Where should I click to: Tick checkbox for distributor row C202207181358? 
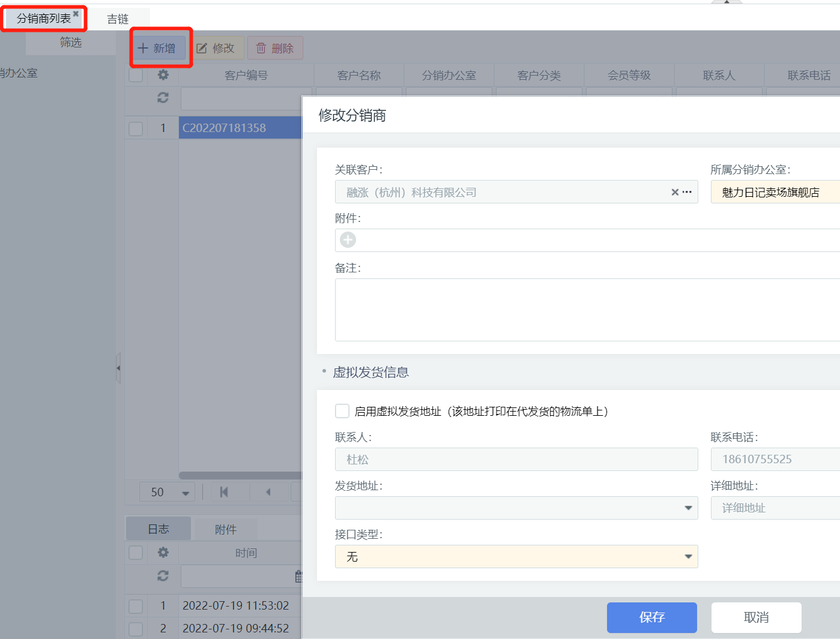(136, 128)
